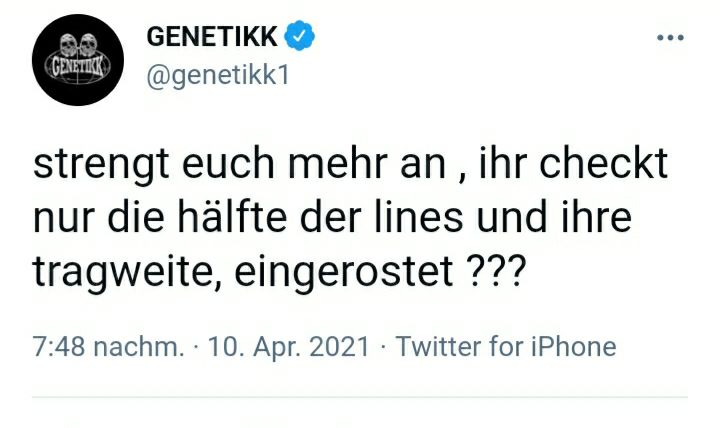Click the horizontal divider below the timestamp

(x=360, y=397)
